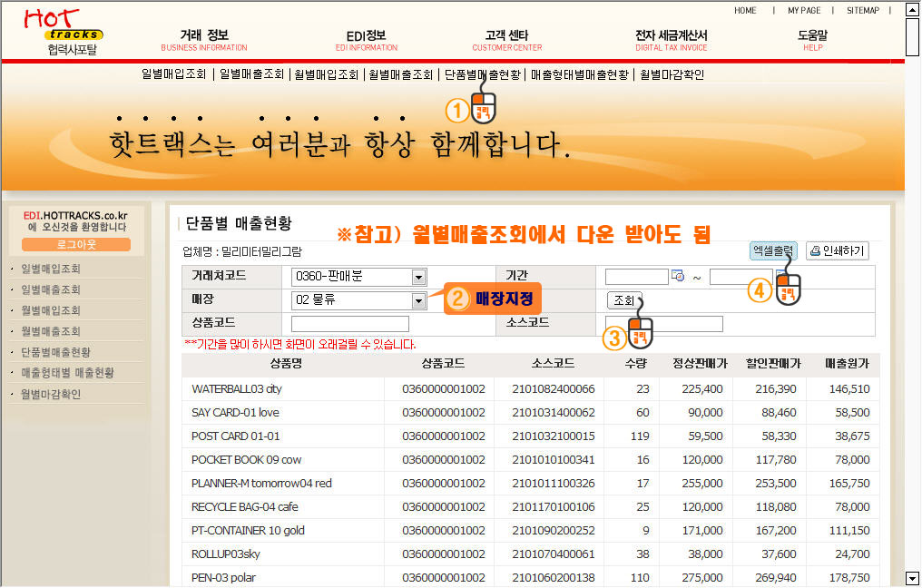
Task: Open 단품별매출현황 in the left sidebar
Action: [56, 352]
